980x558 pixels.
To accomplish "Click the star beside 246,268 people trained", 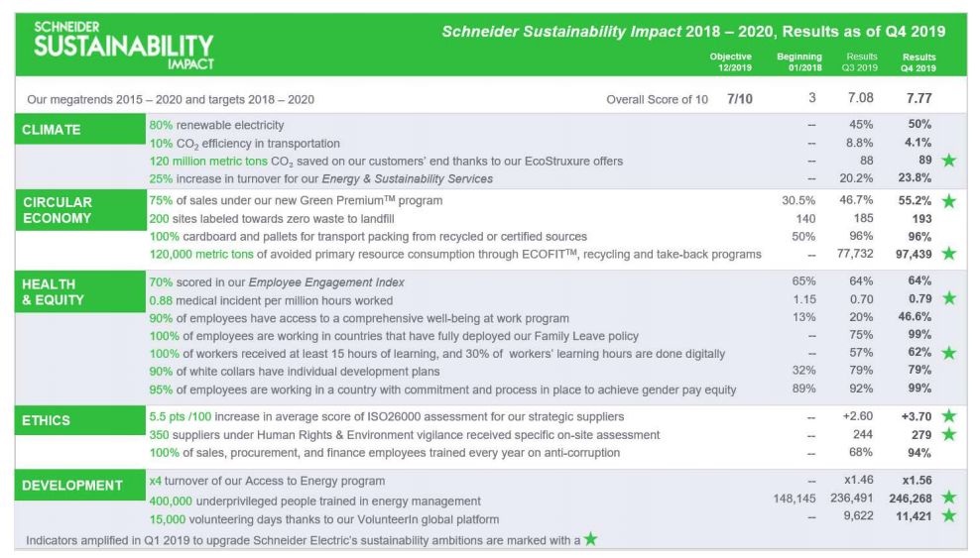I will click(948, 498).
